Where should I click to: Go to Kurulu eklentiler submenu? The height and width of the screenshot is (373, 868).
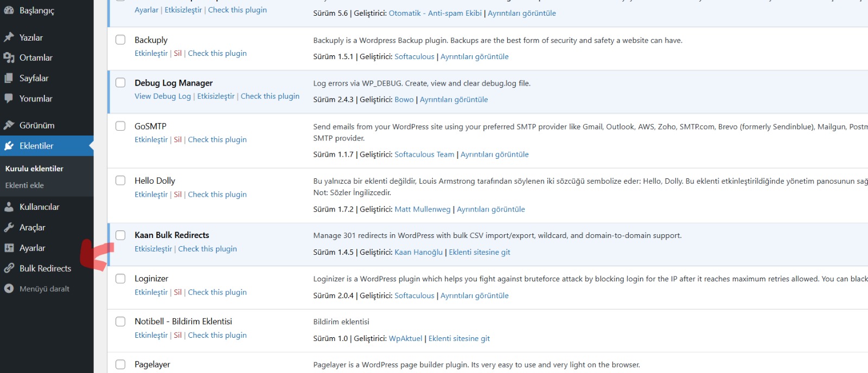click(34, 169)
